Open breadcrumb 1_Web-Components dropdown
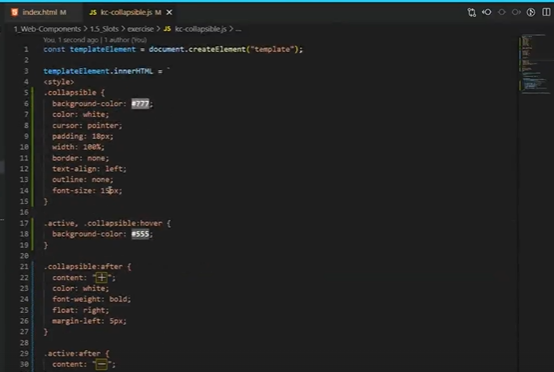The width and height of the screenshot is (554, 372). 47,29
